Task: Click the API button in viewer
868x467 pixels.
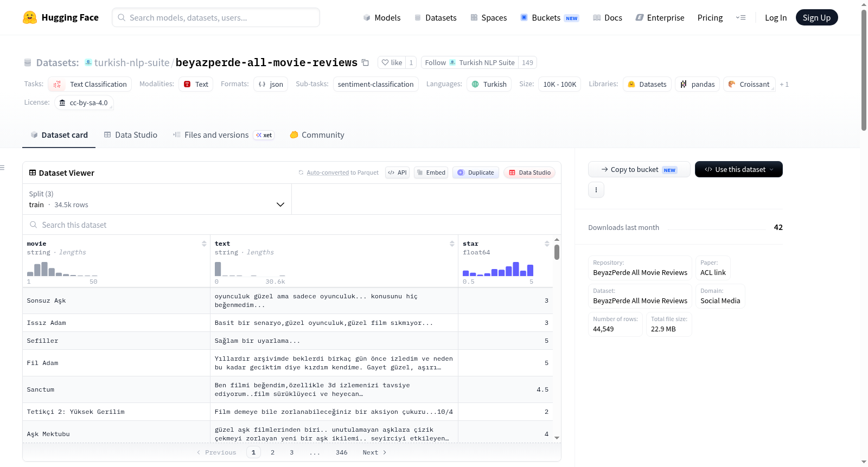Action: point(397,172)
